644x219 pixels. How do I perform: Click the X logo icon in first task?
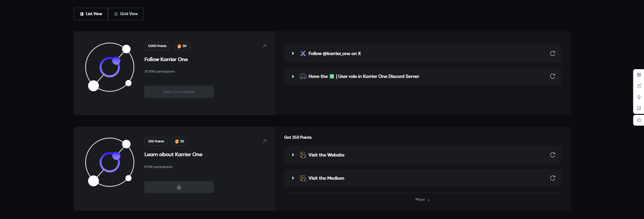[303, 53]
